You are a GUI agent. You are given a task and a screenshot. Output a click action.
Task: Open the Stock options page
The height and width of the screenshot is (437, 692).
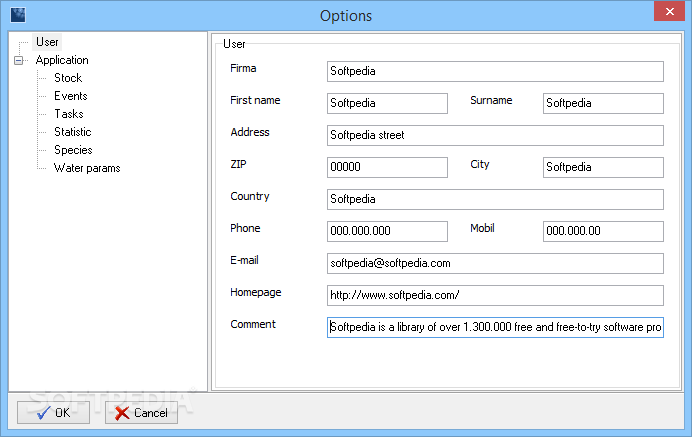[x=68, y=78]
